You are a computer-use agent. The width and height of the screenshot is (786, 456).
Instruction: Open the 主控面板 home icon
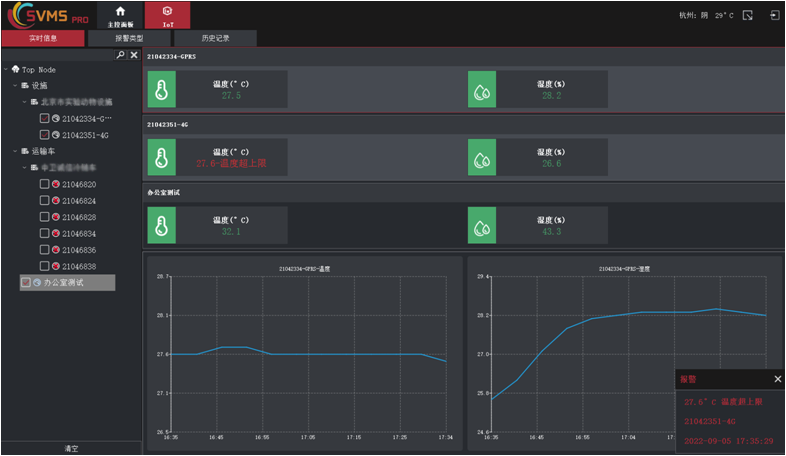[120, 11]
